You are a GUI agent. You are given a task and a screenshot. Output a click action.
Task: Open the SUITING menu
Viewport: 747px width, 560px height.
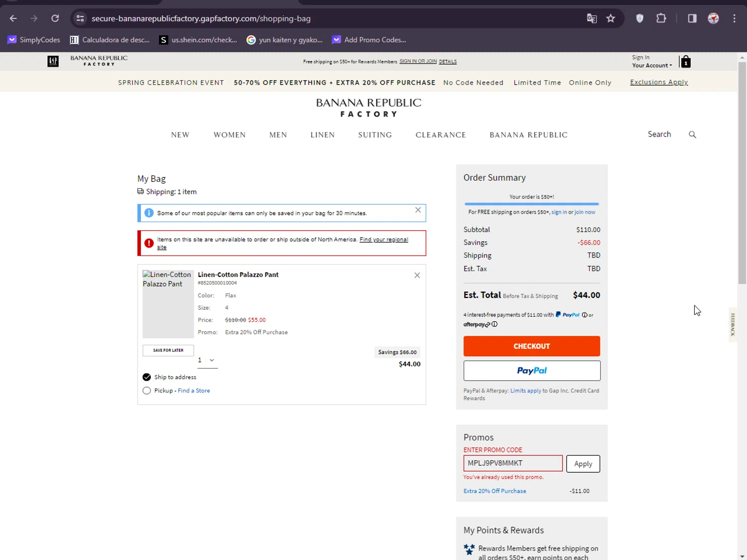pos(375,135)
